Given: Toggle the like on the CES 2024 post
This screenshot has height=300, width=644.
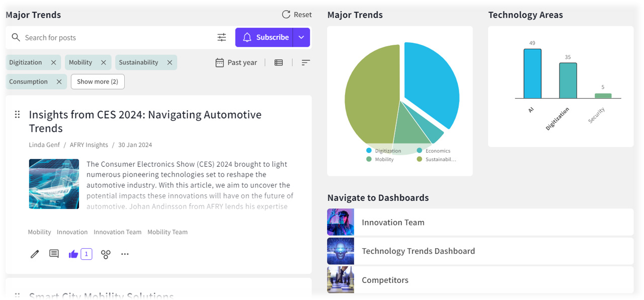Looking at the screenshot, I should click(x=73, y=254).
